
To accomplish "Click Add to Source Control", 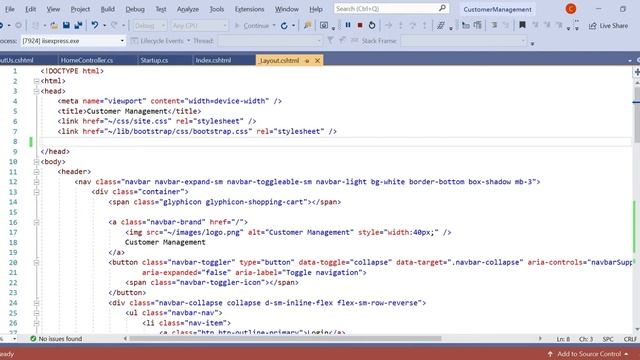I will pyautogui.click(x=588, y=354).
